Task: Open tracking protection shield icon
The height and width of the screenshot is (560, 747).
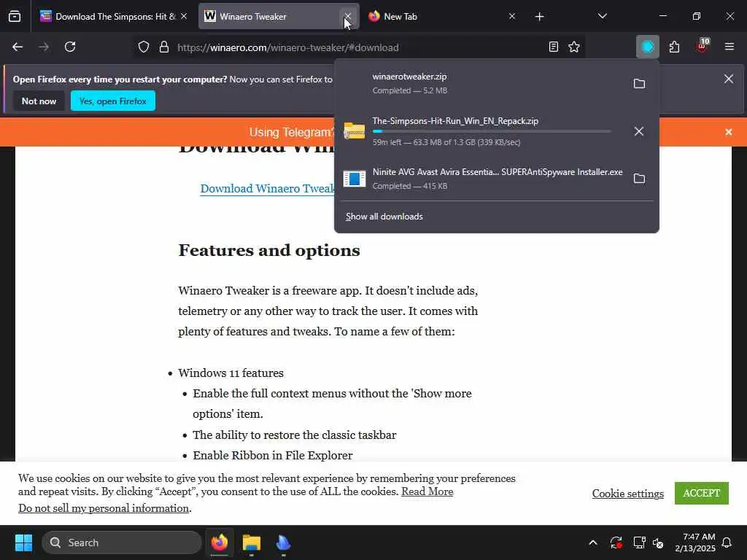Action: 144,47
